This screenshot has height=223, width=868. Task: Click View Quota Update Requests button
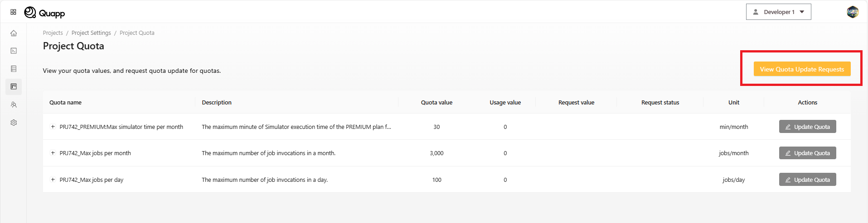point(801,69)
